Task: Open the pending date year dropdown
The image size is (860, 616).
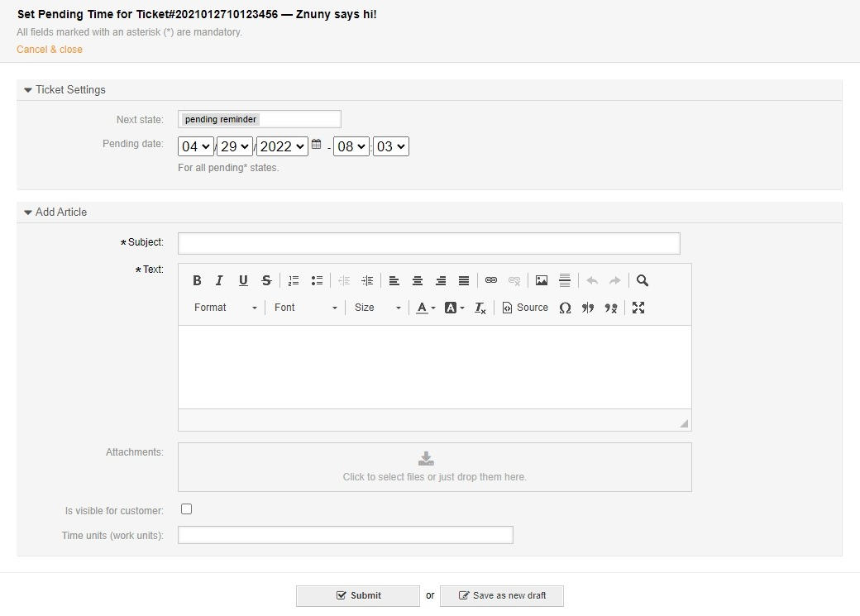Action: (x=282, y=146)
